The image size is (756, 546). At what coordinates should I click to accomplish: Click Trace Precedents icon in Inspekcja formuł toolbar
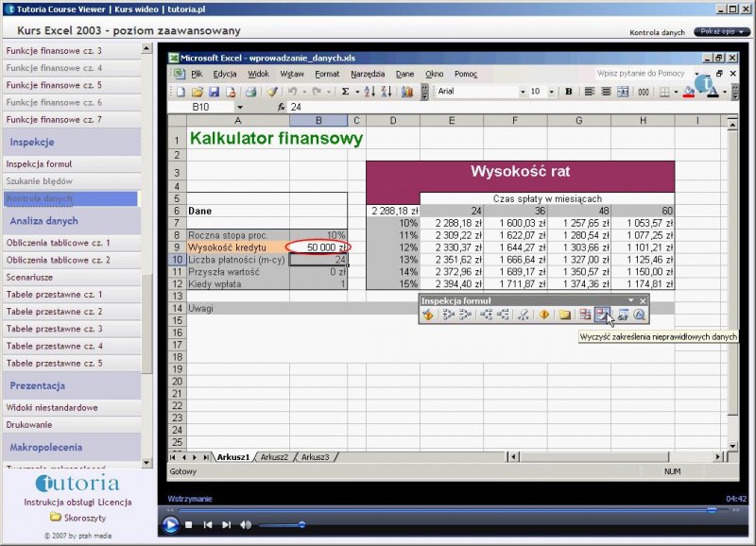(448, 315)
